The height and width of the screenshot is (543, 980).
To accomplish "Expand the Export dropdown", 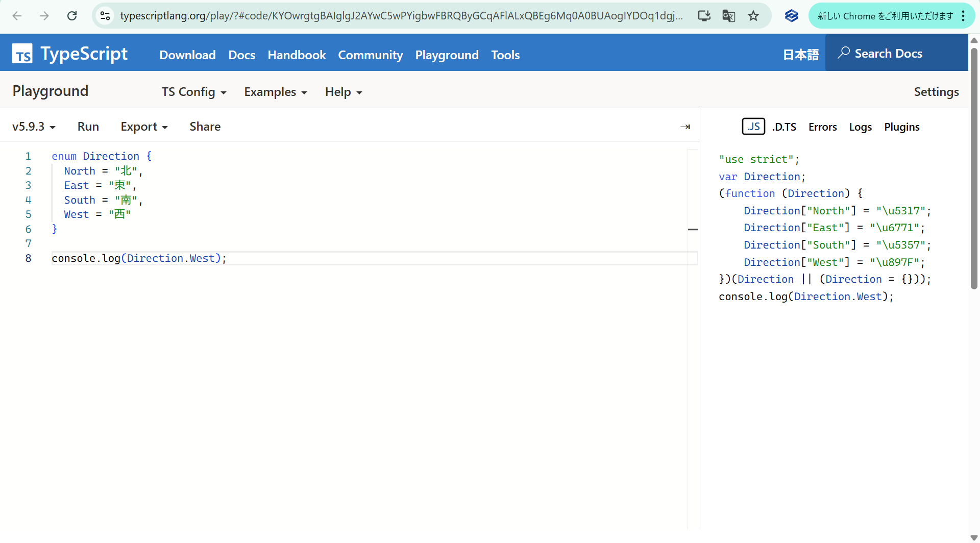I will coord(144,127).
